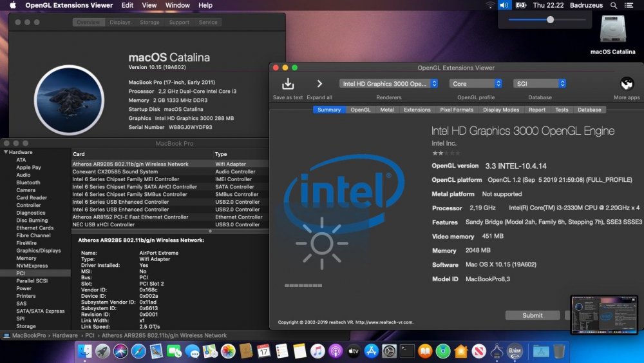Open Safari compass icon in dock
This screenshot has height=363, width=644.
tap(138, 351)
